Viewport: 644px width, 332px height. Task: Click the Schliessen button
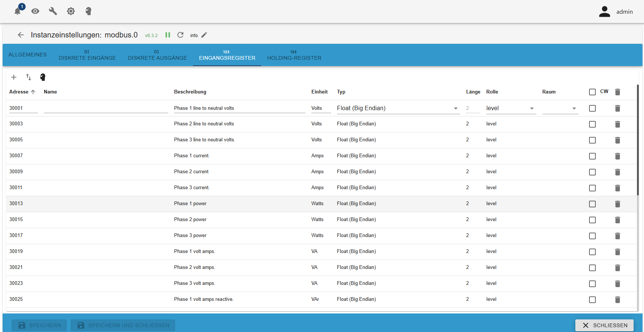tap(604, 325)
